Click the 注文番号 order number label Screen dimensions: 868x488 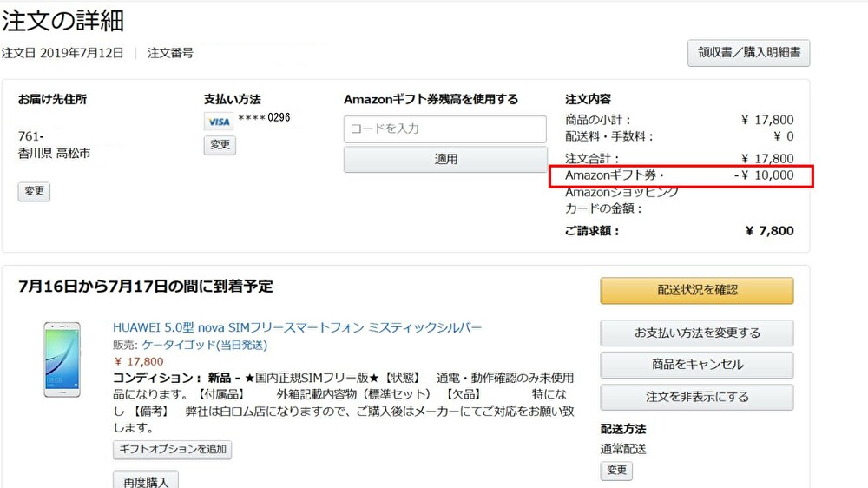click(x=170, y=53)
